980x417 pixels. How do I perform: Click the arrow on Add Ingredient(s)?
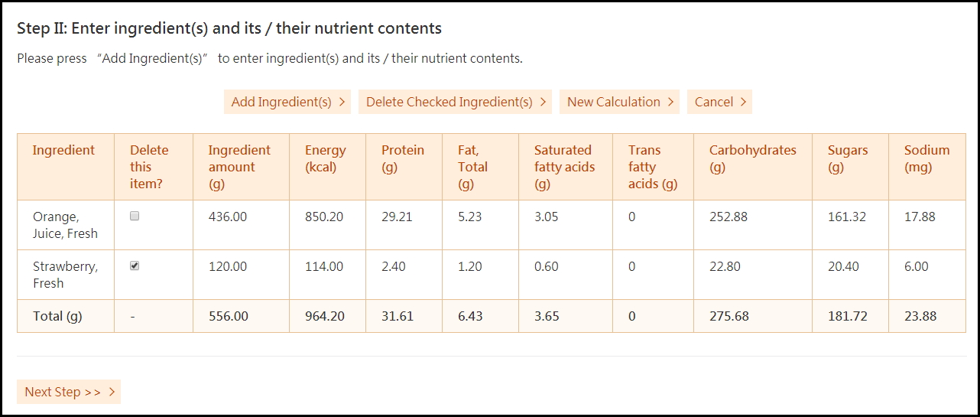tap(342, 102)
